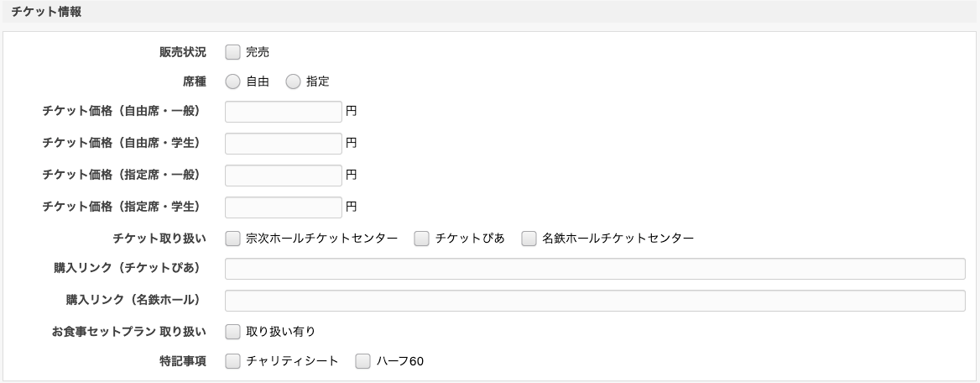Click the チケット価格（自由席・学生） price field
Image resolution: width=980 pixels, height=383 pixels.
point(284,144)
